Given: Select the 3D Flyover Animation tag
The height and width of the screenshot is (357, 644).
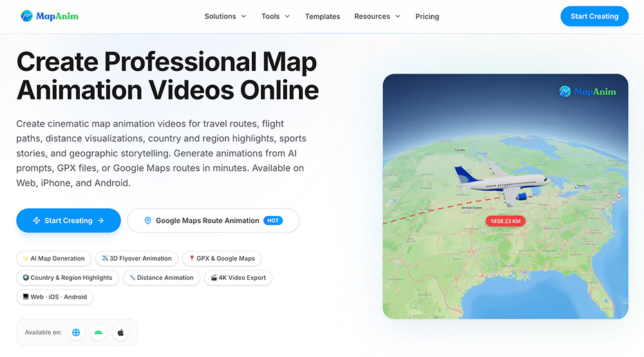Looking at the screenshot, I should pos(137,259).
